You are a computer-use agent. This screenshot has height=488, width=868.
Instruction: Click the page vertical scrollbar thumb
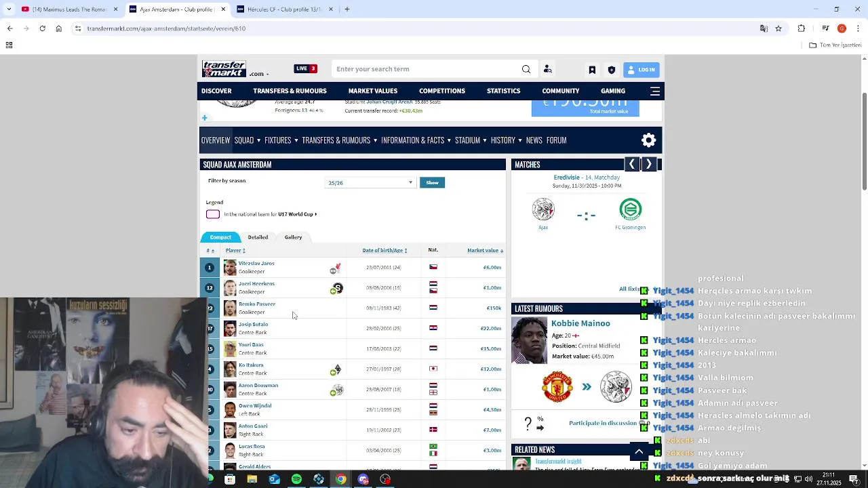coord(863,141)
